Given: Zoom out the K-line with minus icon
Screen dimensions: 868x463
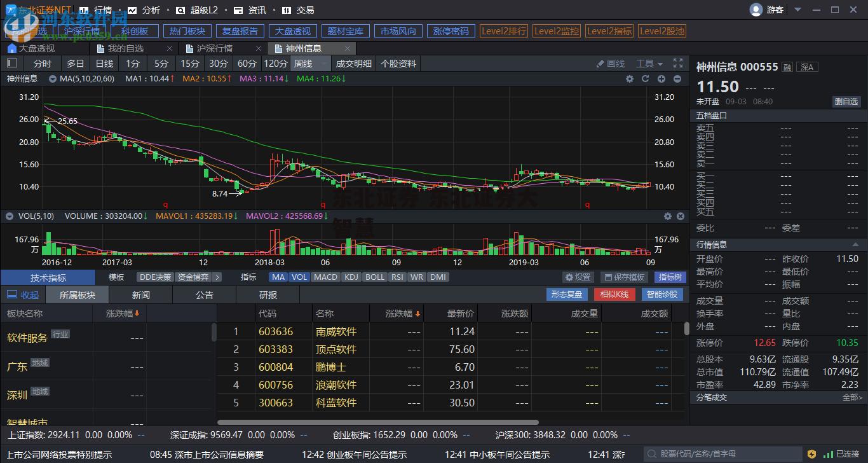Looking at the screenshot, I should pos(677,79).
